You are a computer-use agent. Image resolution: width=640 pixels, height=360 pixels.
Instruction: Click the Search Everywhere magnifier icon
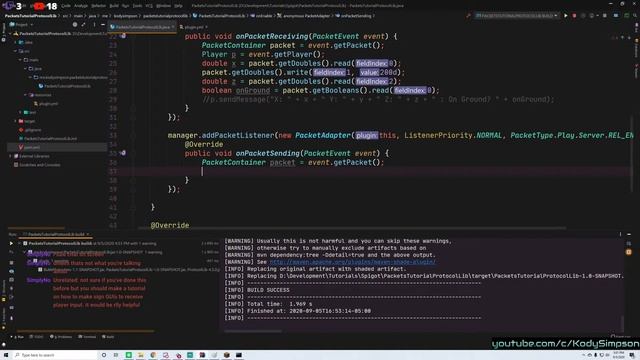pyautogui.click(x=635, y=16)
